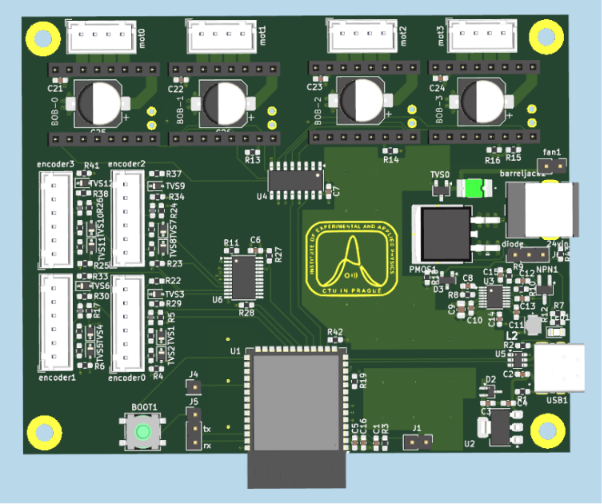Click the TVS9 component label
The image size is (602, 504).
click(x=175, y=186)
